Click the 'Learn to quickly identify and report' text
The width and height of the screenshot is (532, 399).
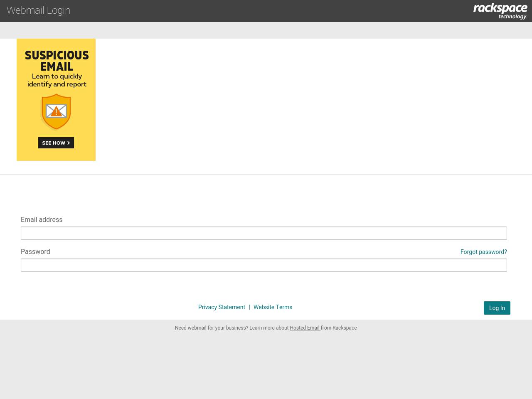click(x=57, y=80)
